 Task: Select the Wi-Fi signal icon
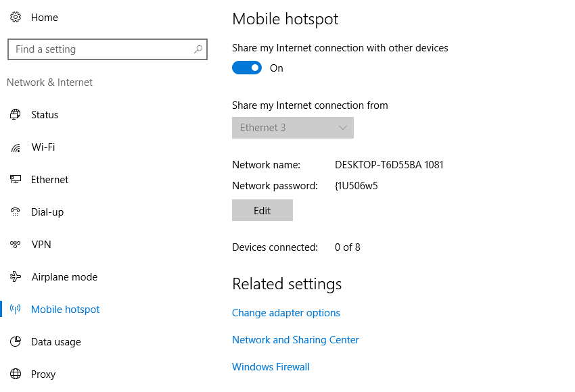[16, 147]
